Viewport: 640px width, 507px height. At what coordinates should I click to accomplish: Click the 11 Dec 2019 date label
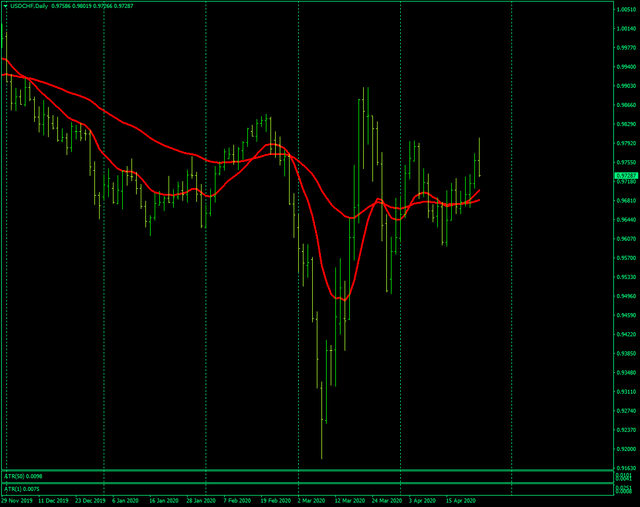(x=53, y=500)
